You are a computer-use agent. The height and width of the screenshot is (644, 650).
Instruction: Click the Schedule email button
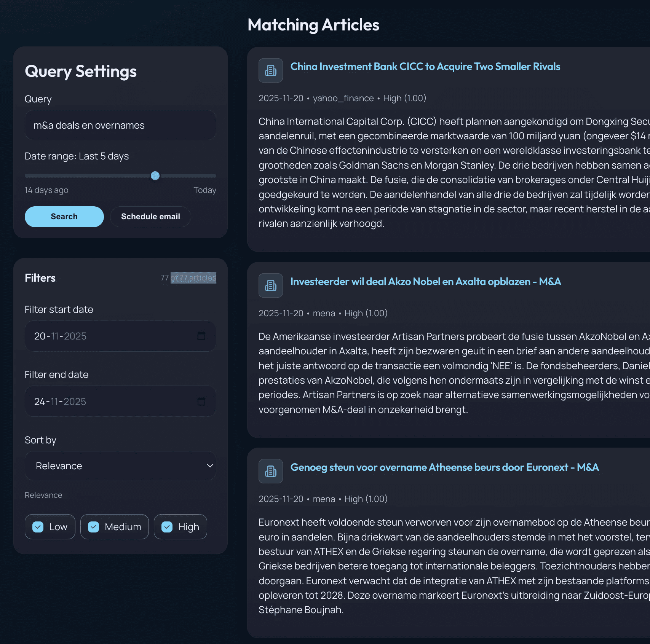click(x=150, y=216)
